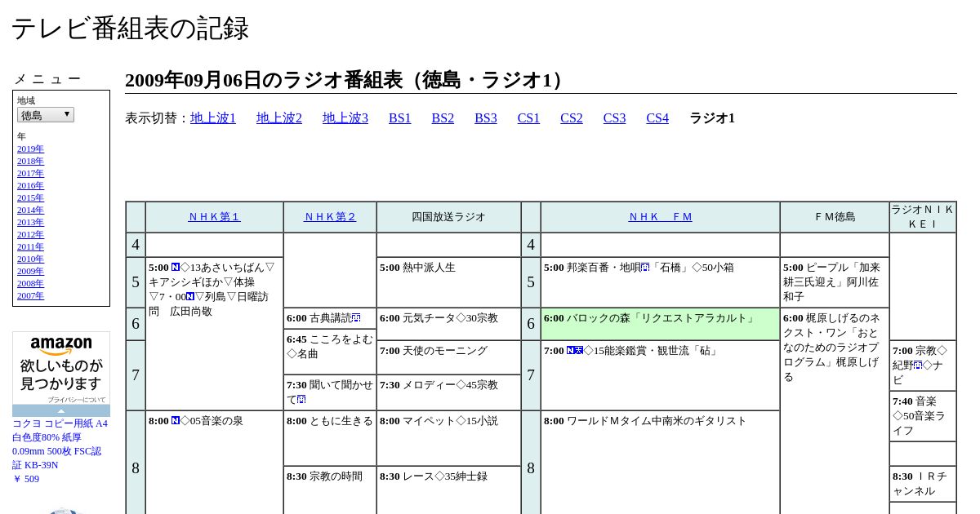Show the BS3 program table
The image size is (980, 514).
(x=486, y=118)
